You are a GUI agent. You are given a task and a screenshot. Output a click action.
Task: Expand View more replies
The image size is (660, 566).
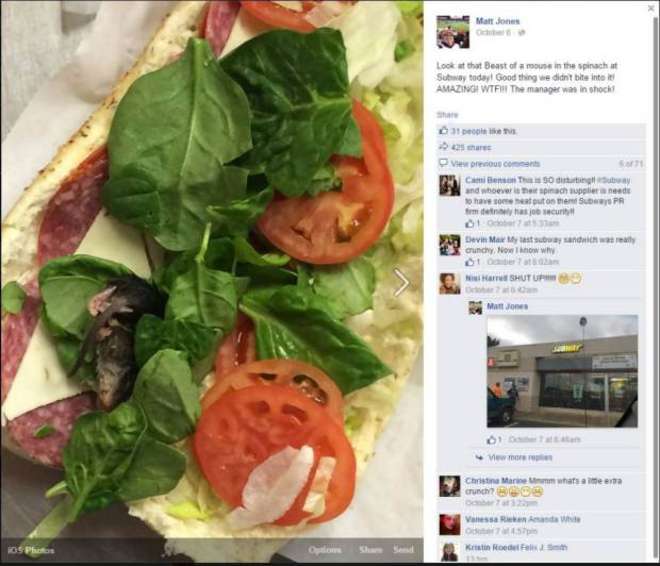520,457
